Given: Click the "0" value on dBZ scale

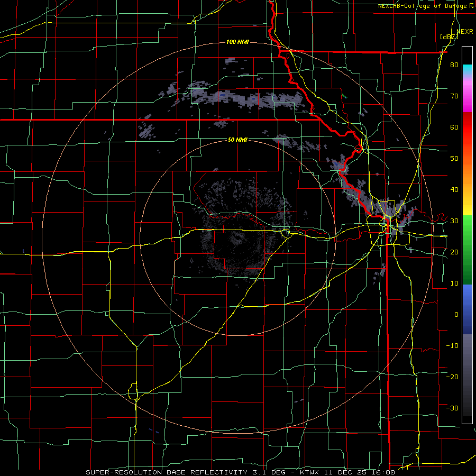Looking at the screenshot, I should point(456,315).
